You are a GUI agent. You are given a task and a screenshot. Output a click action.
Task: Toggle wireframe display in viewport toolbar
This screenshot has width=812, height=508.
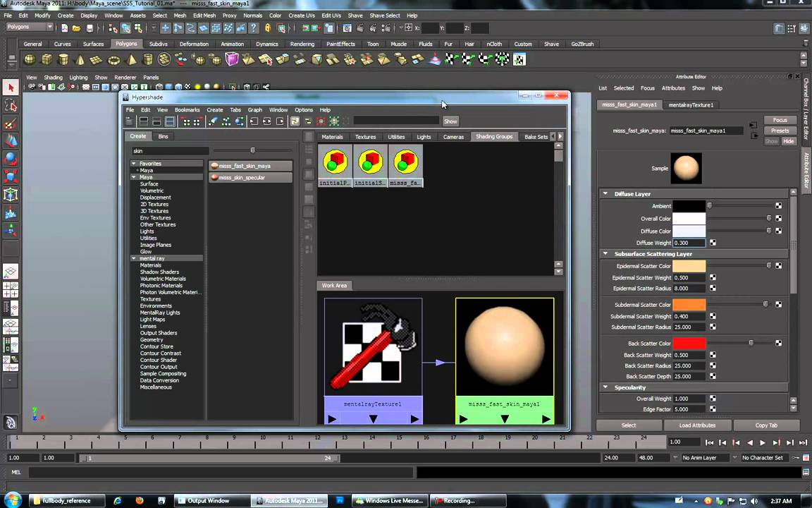(159, 87)
